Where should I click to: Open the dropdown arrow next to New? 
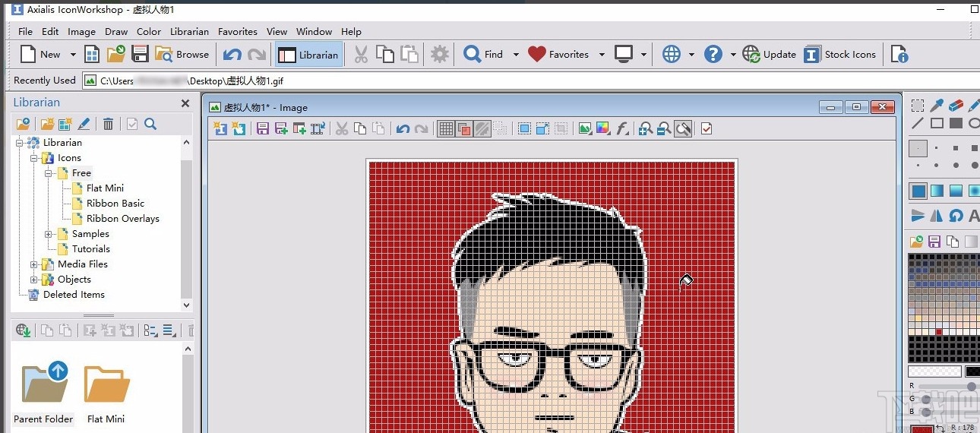pos(73,55)
